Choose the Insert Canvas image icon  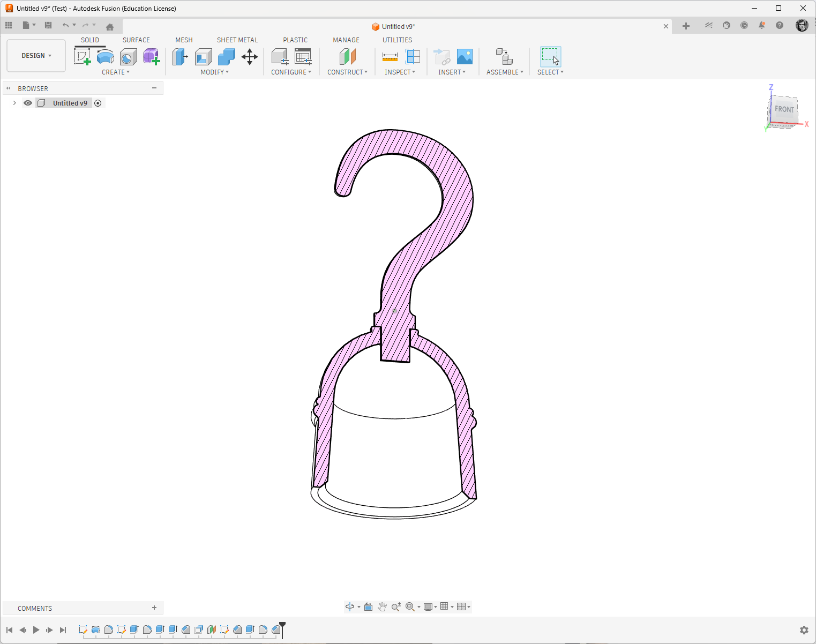click(465, 56)
